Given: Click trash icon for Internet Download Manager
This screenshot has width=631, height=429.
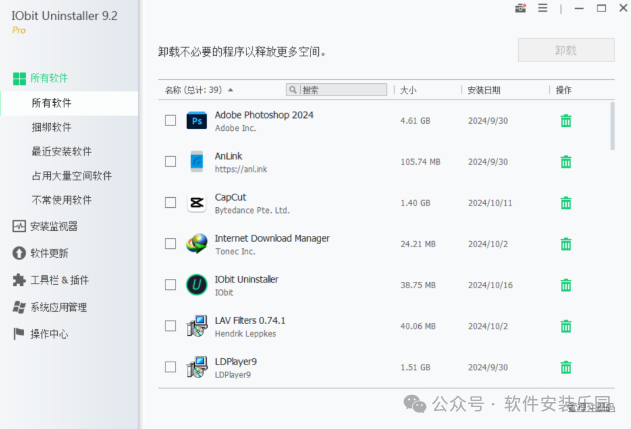Looking at the screenshot, I should 566,244.
